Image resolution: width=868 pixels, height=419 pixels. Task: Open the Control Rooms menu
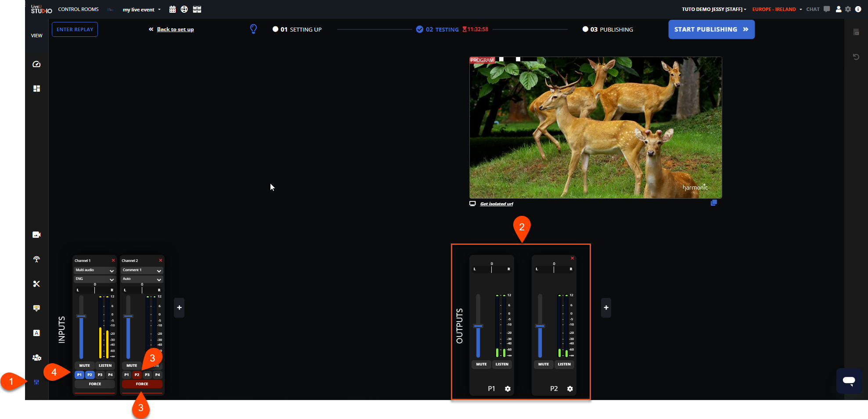tap(78, 9)
